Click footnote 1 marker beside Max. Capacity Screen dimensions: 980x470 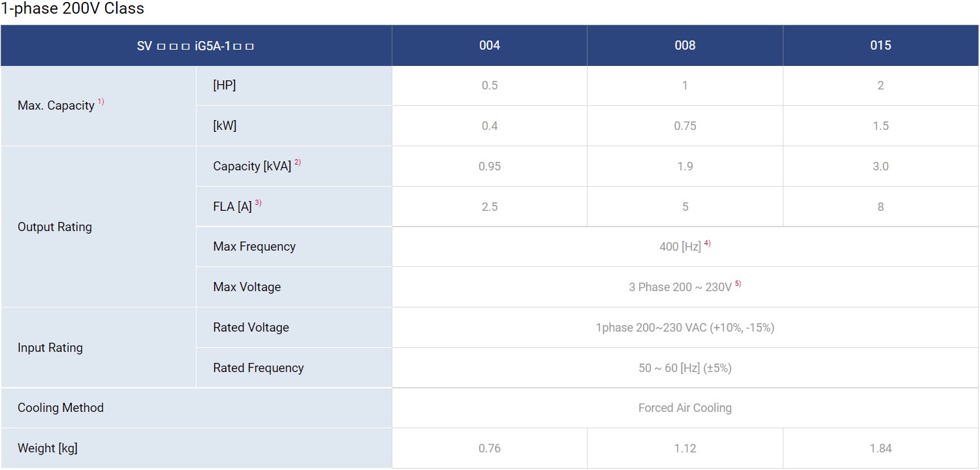[101, 102]
